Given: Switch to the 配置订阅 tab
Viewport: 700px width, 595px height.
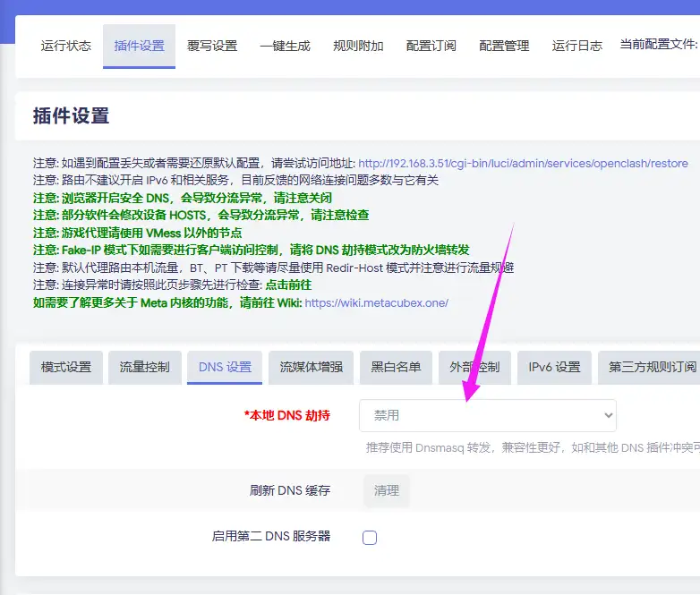Looking at the screenshot, I should point(431,46).
